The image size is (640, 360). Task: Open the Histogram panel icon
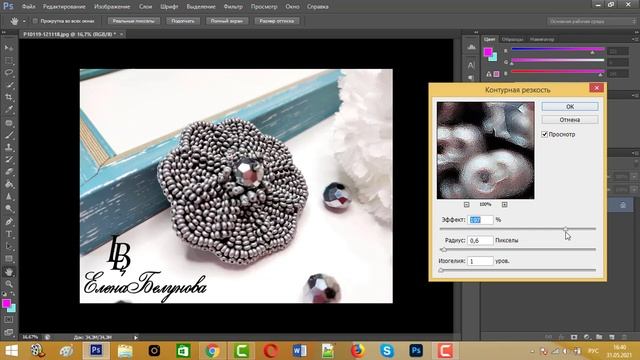coord(471,48)
